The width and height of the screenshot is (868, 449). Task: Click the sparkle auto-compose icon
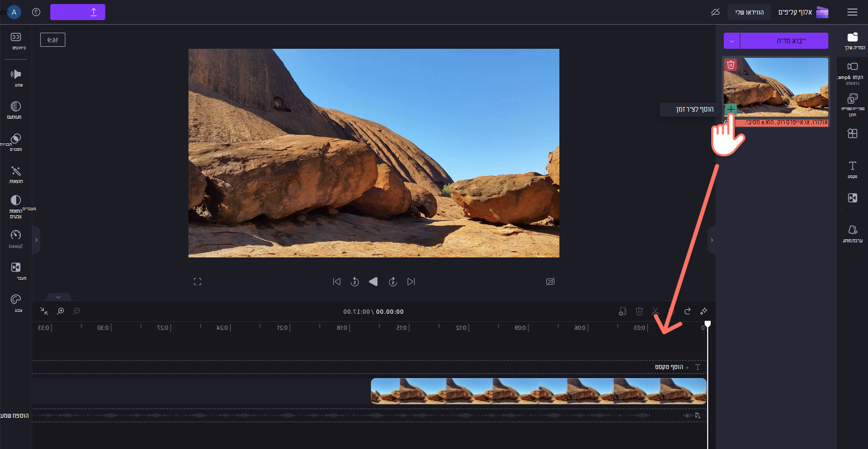704,311
